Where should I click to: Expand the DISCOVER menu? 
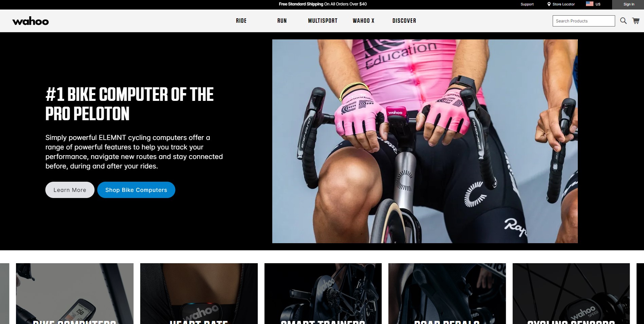(x=404, y=21)
